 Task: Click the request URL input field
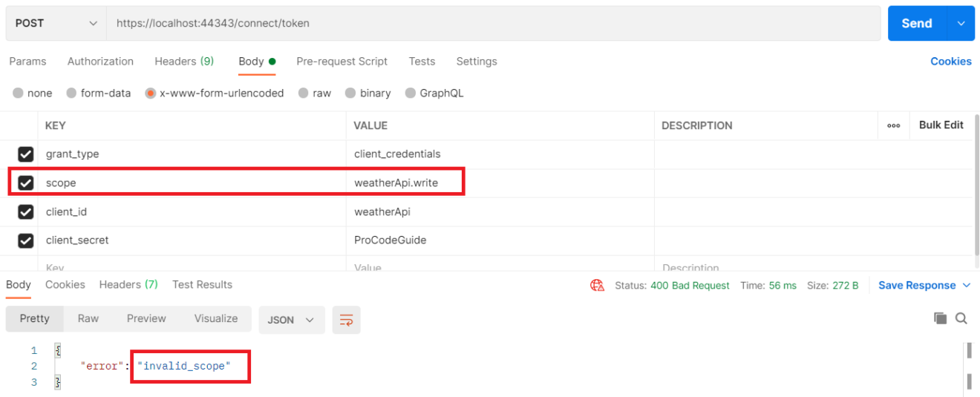point(490,24)
